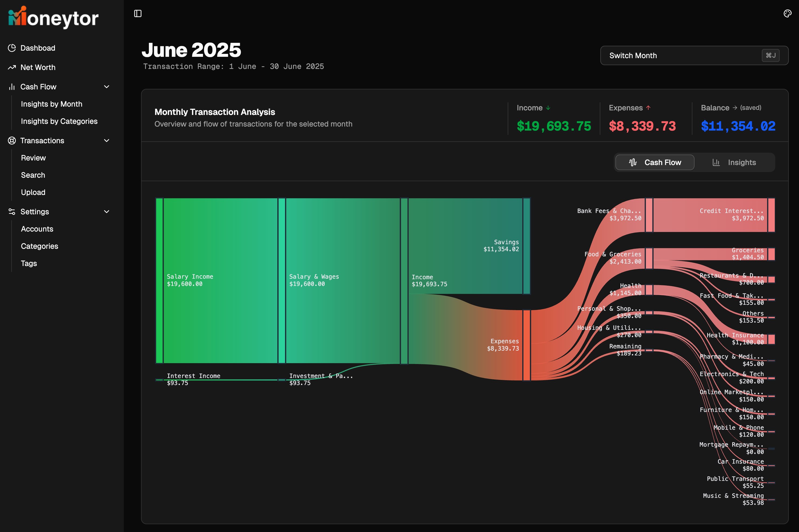
Task: Click the Switch Month button
Action: coord(694,55)
